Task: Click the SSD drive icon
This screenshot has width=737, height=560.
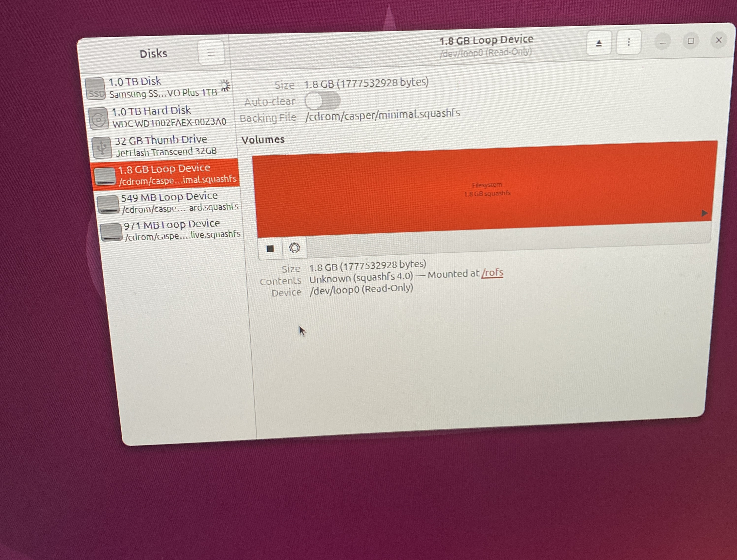Action: [95, 89]
